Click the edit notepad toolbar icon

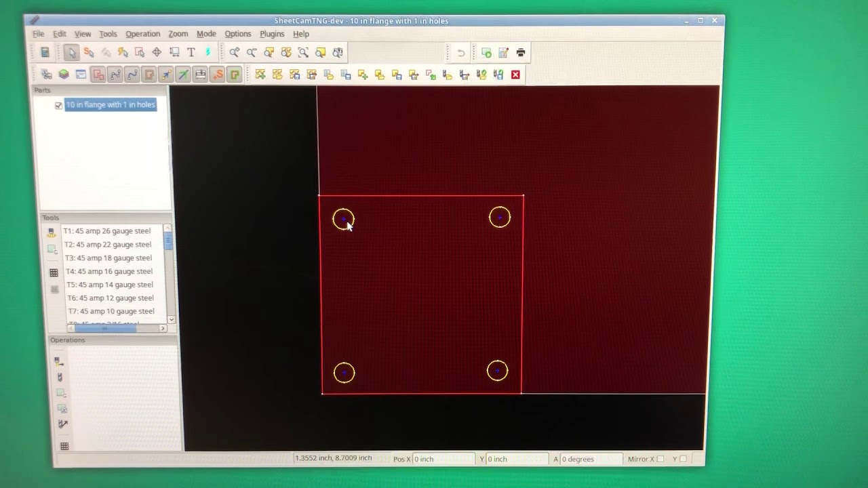click(x=503, y=52)
